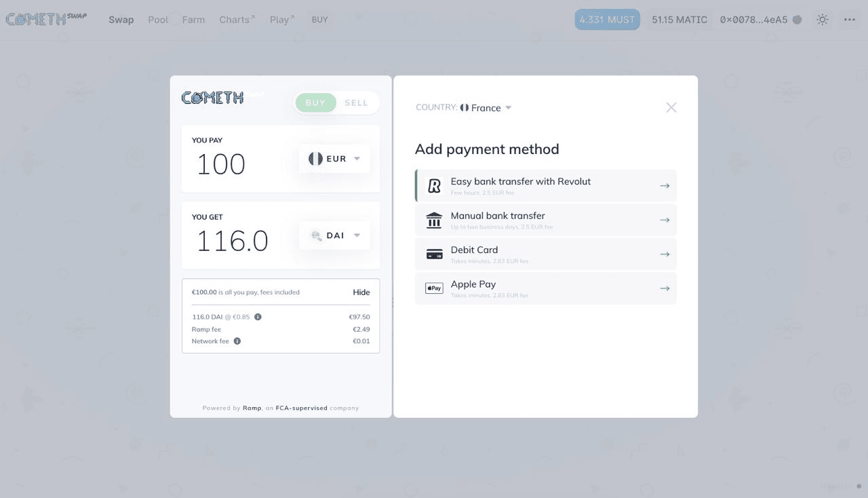
Task: Open the DAI asset dropdown
Action: (x=335, y=235)
